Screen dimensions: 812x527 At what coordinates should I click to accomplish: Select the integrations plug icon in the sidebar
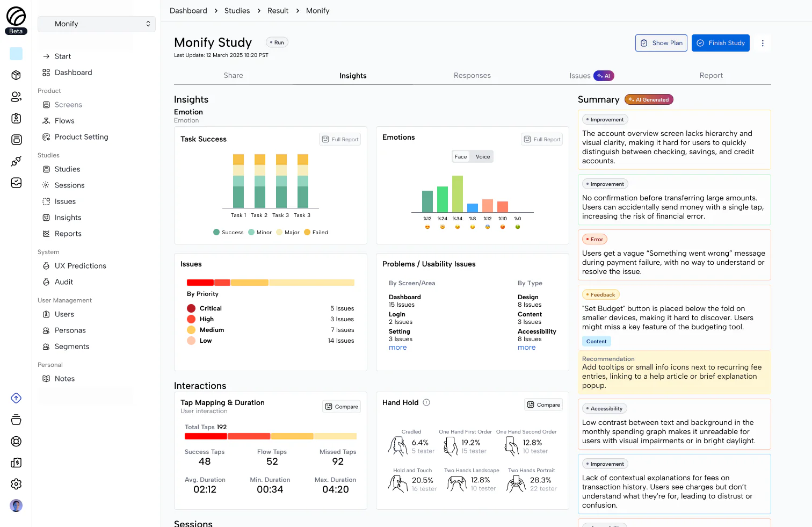[16, 161]
